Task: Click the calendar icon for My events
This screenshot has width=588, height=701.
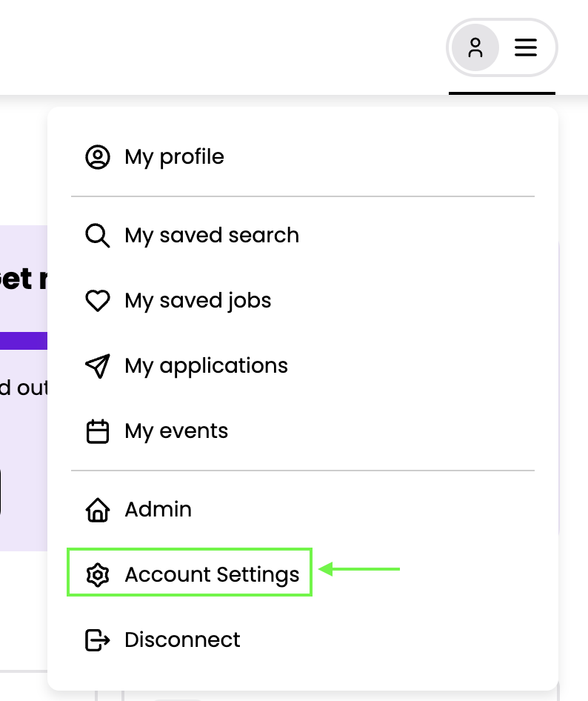Action: 98,431
